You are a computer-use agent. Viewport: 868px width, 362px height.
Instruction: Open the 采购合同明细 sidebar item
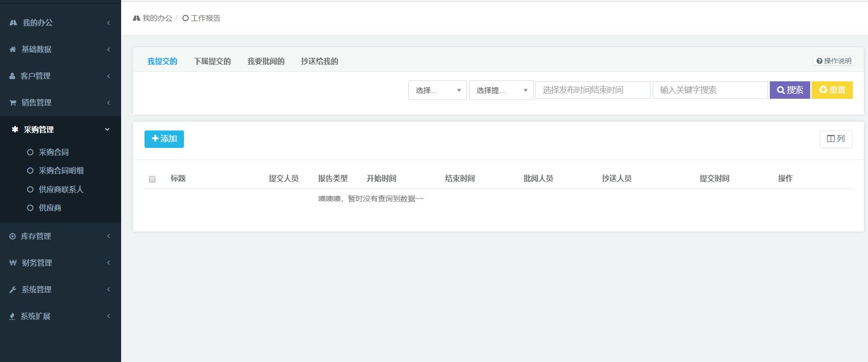point(61,170)
